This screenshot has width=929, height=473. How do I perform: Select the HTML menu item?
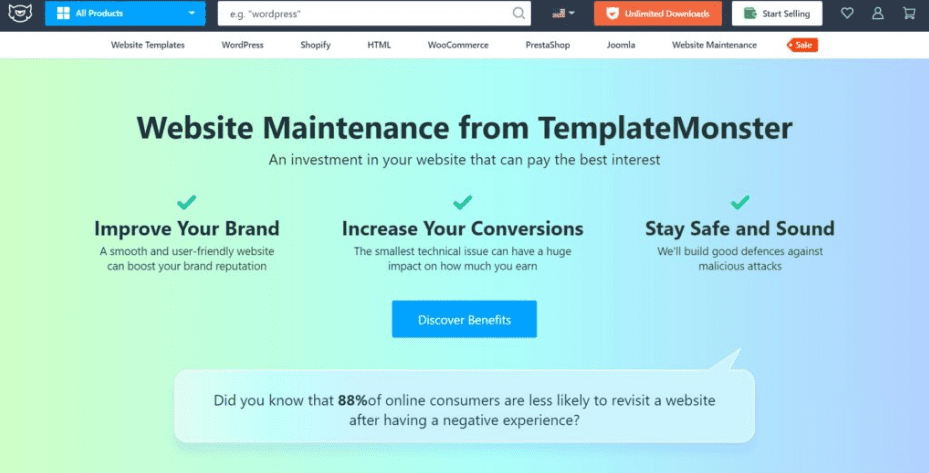coord(379,45)
